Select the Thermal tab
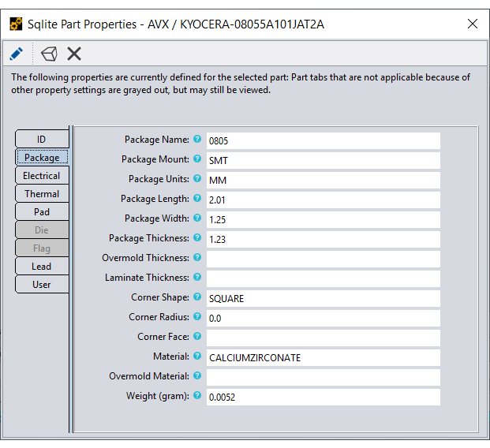This screenshot has width=490, height=448. (42, 194)
